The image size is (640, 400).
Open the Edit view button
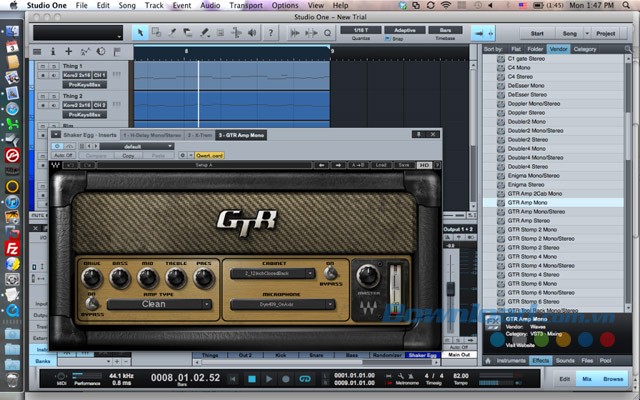pos(564,379)
